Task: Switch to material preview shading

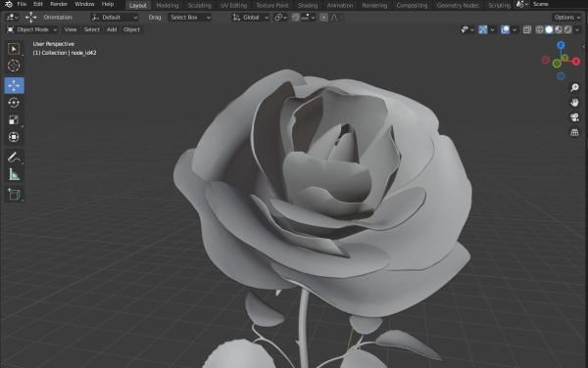Action: [559, 29]
